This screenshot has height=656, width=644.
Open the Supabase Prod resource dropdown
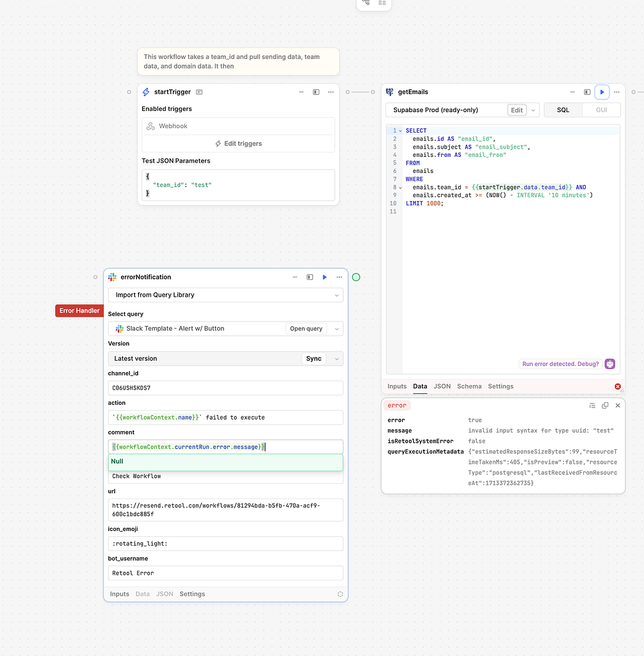tap(533, 110)
